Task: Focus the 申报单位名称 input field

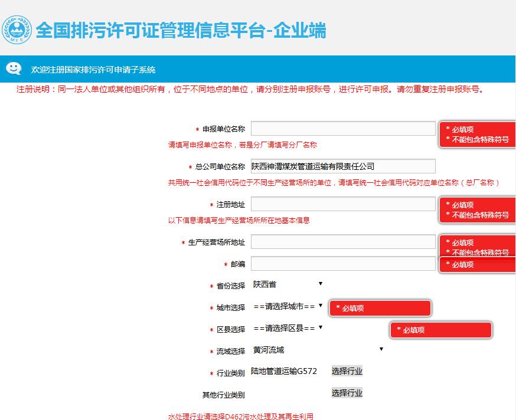Action: point(343,129)
